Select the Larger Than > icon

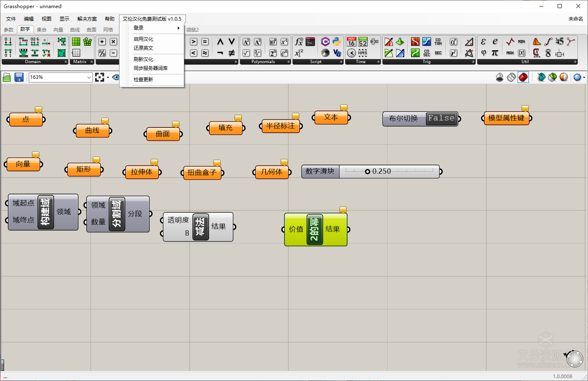194,42
